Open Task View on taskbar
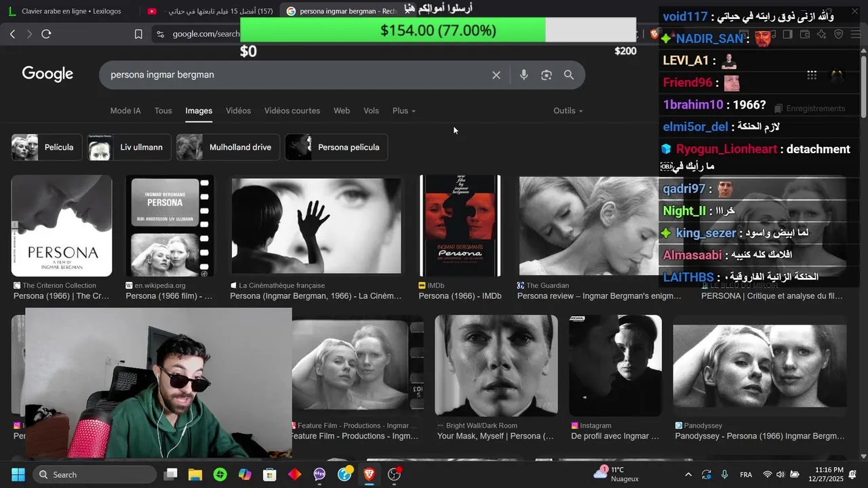This screenshot has width=868, height=488. click(x=171, y=474)
